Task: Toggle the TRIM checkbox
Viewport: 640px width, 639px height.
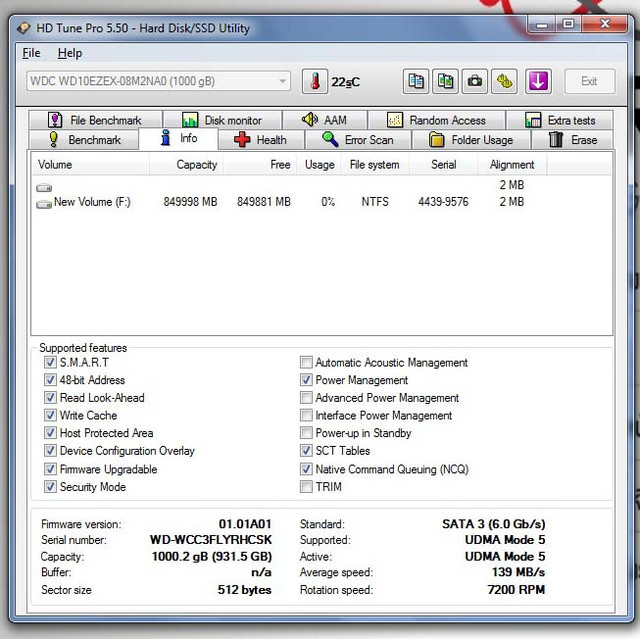Action: pyautogui.click(x=306, y=486)
